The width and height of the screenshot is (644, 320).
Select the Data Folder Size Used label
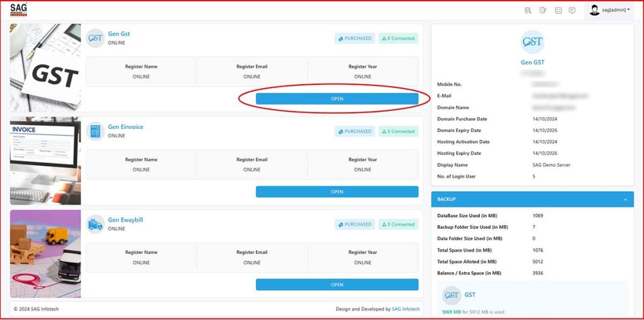click(x=469, y=239)
